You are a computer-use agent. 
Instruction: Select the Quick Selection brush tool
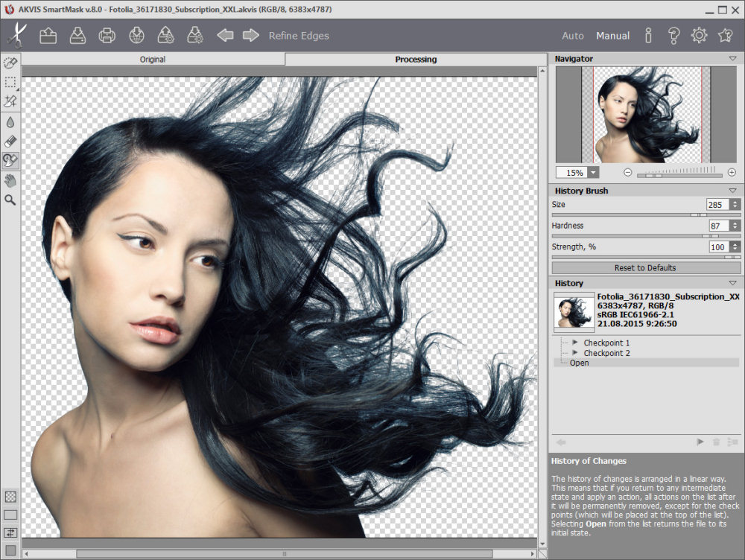coord(10,63)
